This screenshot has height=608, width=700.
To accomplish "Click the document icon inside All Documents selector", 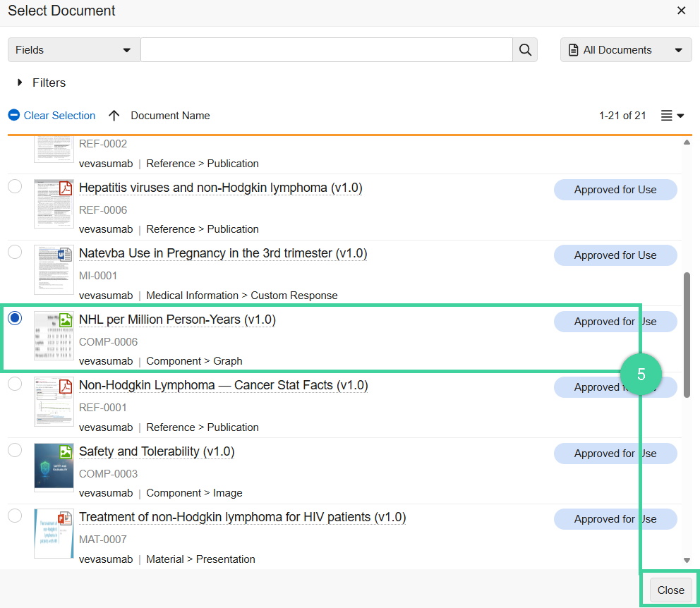I will tap(573, 49).
